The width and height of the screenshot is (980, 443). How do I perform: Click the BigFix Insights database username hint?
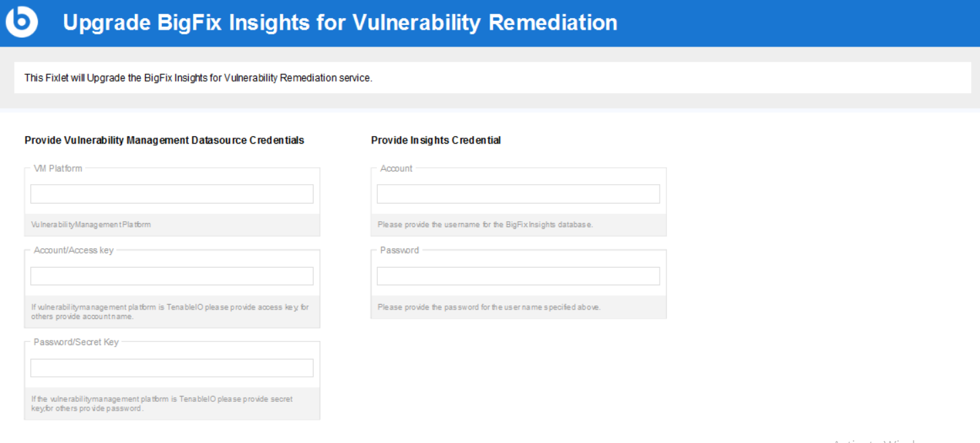coord(485,225)
